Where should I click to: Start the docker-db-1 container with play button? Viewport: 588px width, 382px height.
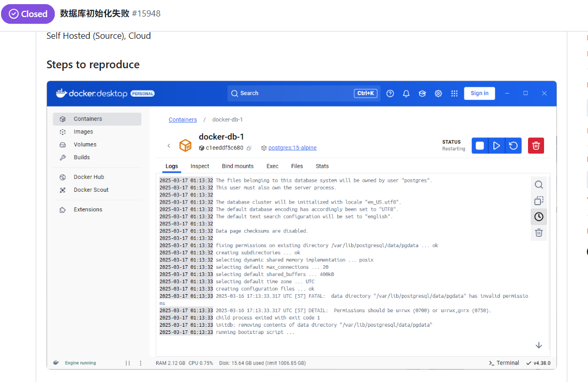tap(496, 145)
